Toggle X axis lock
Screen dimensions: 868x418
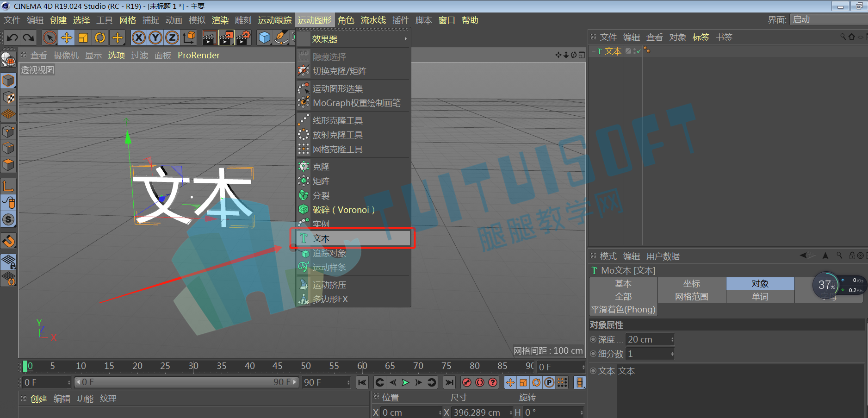click(138, 37)
